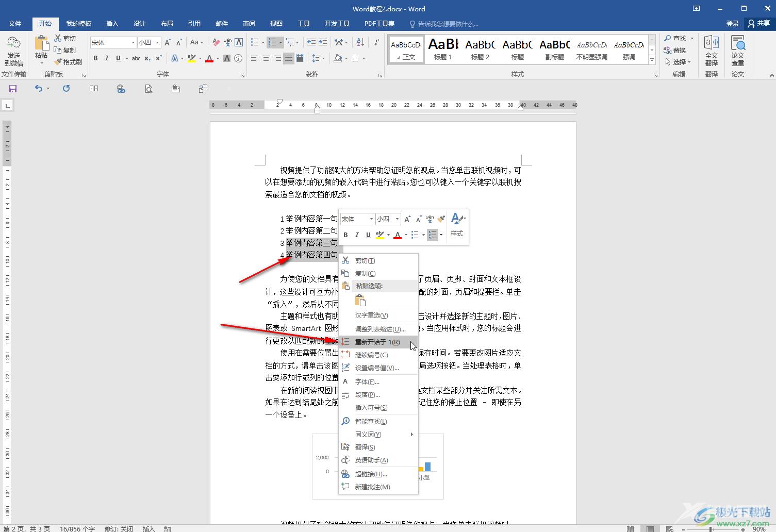The width and height of the screenshot is (776, 532).
Task: Click the Cut button in the clipboard group
Action: [x=65, y=38]
